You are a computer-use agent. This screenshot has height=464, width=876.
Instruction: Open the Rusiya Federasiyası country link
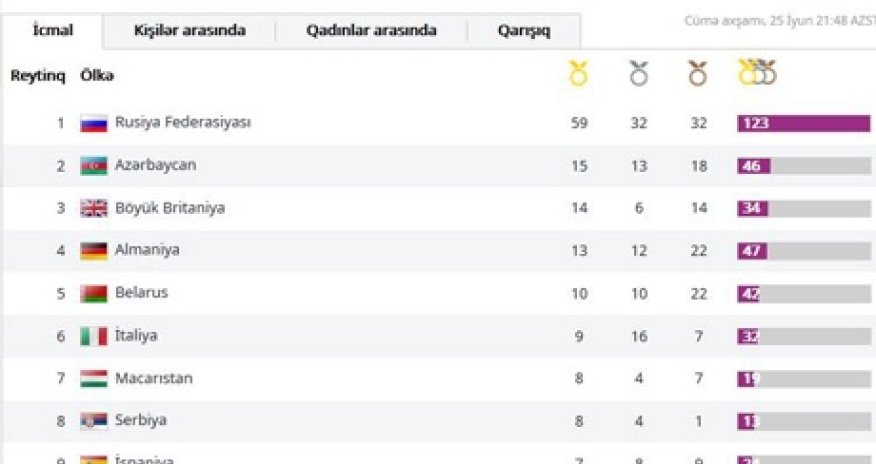[x=182, y=122]
